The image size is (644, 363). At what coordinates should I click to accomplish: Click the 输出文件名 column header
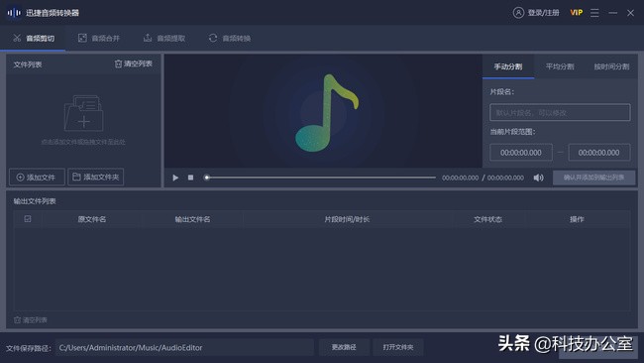click(192, 219)
